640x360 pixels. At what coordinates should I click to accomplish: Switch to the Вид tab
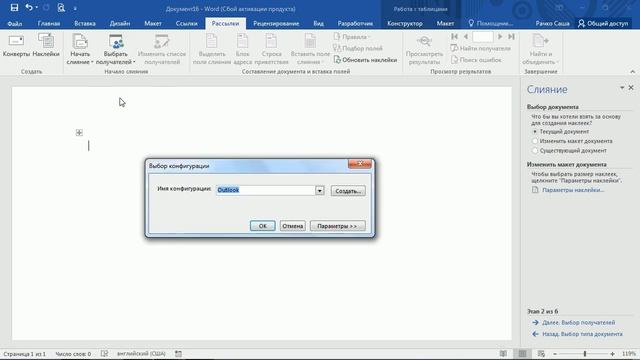pyautogui.click(x=319, y=24)
